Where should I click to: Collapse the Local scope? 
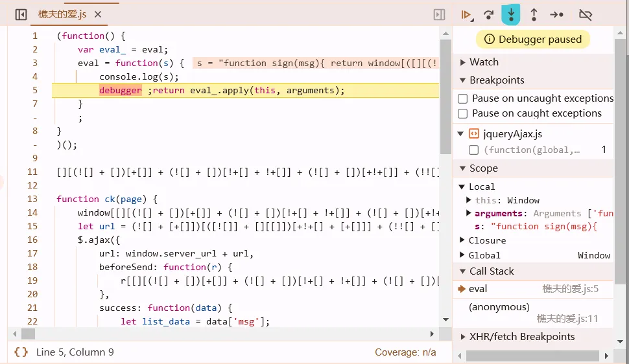pyautogui.click(x=462, y=187)
